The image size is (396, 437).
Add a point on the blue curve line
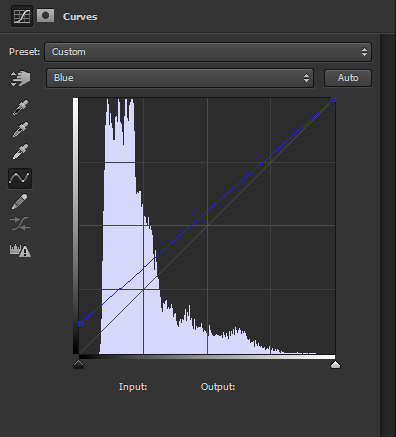point(207,211)
